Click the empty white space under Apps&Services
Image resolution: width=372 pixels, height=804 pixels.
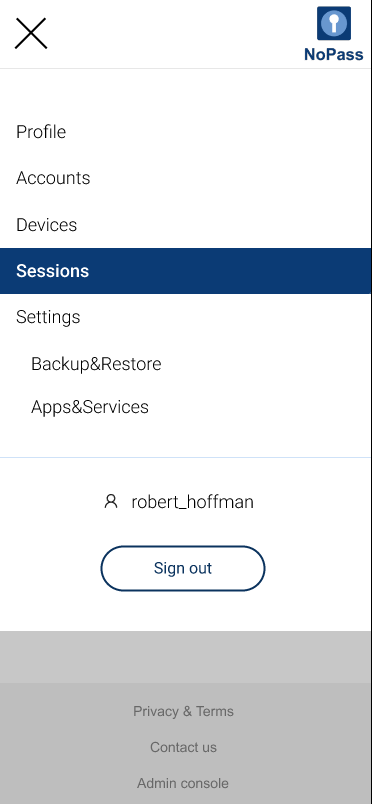[186, 437]
